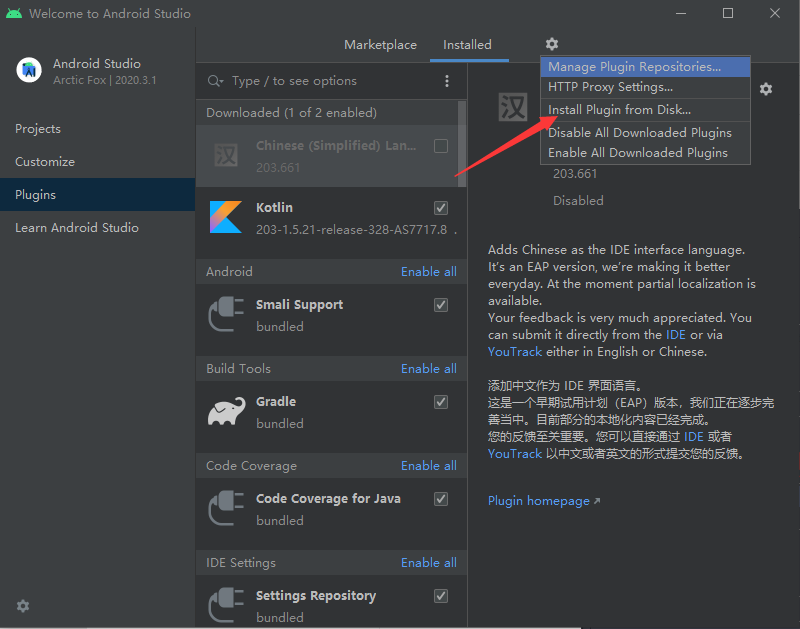Image resolution: width=800 pixels, height=629 pixels.
Task: Choose Disable All Downloaded Plugins
Action: click(645, 133)
